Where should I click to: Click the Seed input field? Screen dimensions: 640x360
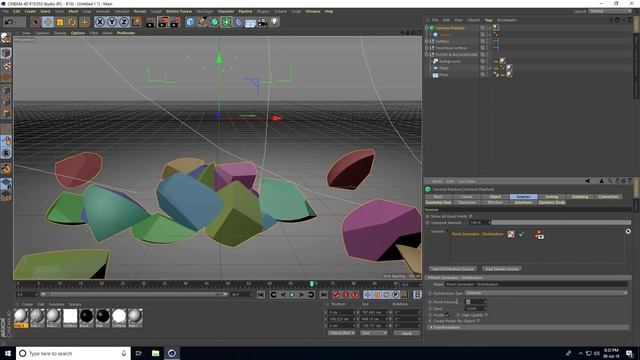pyautogui.click(x=476, y=308)
